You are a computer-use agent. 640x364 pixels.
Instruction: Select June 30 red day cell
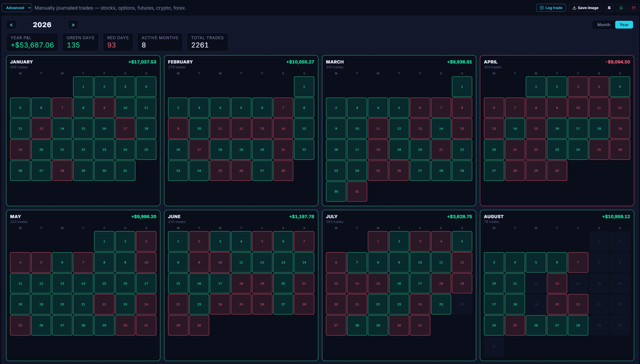pyautogui.click(x=199, y=325)
